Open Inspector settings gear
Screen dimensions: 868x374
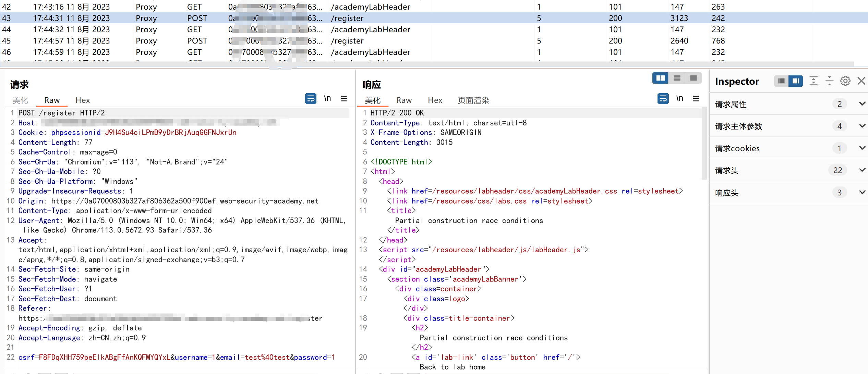(x=845, y=81)
